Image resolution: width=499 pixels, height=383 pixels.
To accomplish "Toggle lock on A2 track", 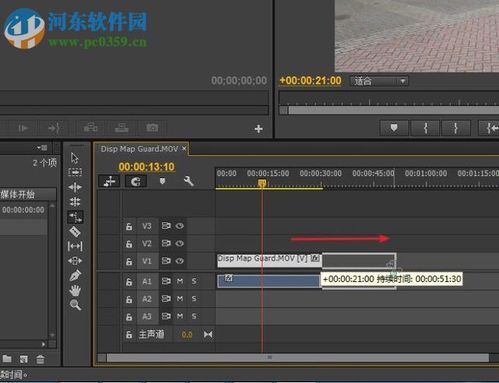I will pos(129,299).
